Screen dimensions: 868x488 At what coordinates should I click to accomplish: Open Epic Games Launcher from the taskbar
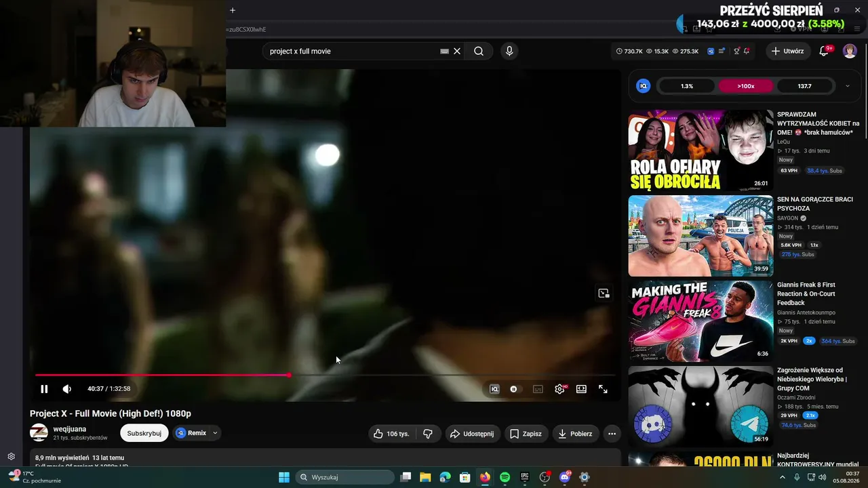pos(525,477)
